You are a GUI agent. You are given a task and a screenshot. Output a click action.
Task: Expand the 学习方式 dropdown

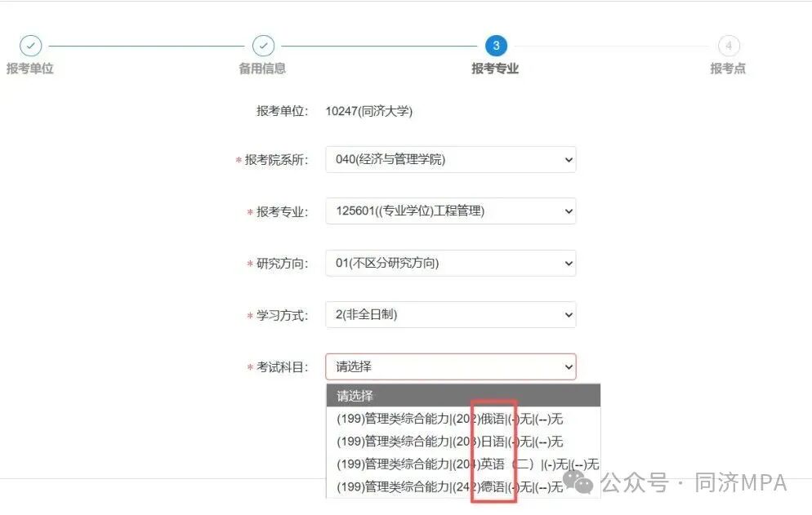pyautogui.click(x=450, y=314)
